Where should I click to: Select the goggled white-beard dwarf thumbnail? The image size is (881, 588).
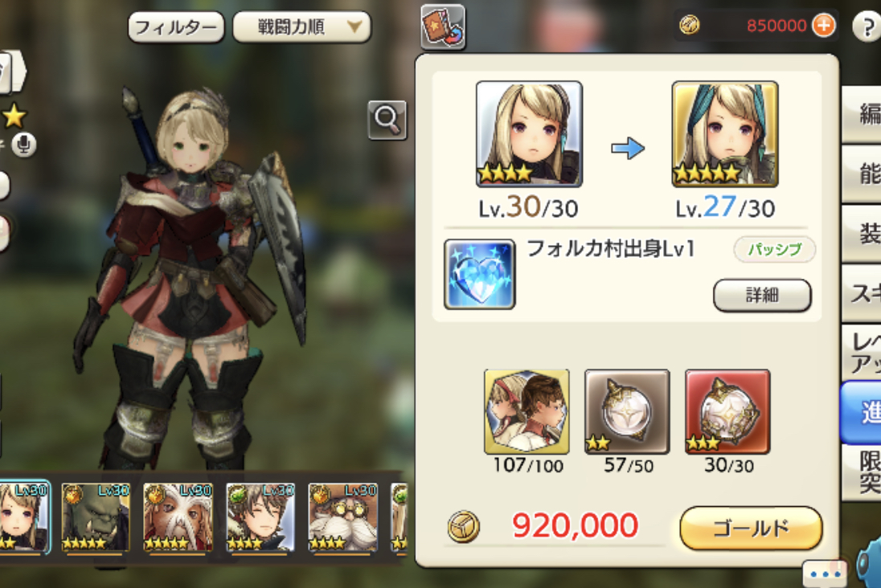pos(342,517)
